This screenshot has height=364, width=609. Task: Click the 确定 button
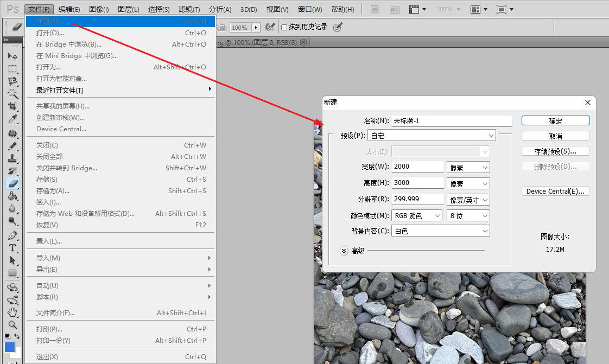coord(555,120)
